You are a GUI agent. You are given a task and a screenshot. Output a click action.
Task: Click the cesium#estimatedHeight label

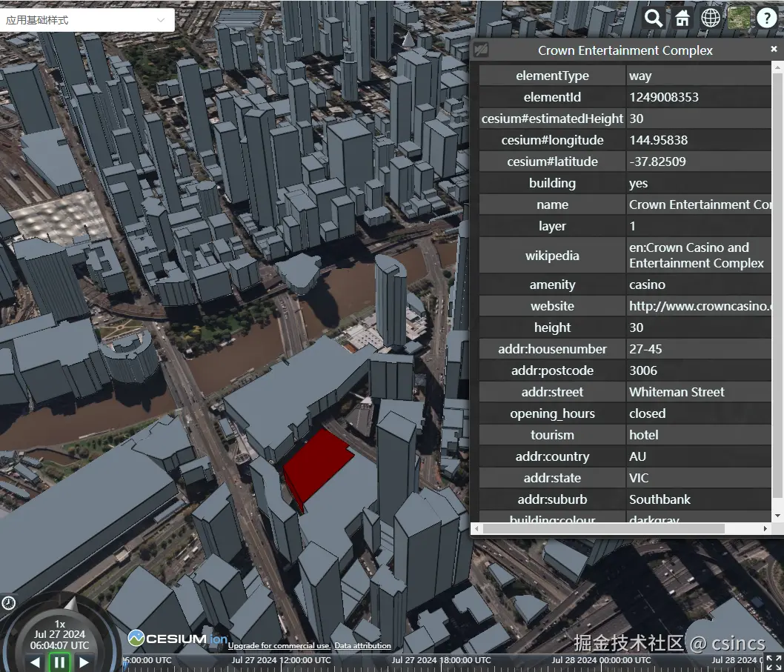click(x=552, y=119)
